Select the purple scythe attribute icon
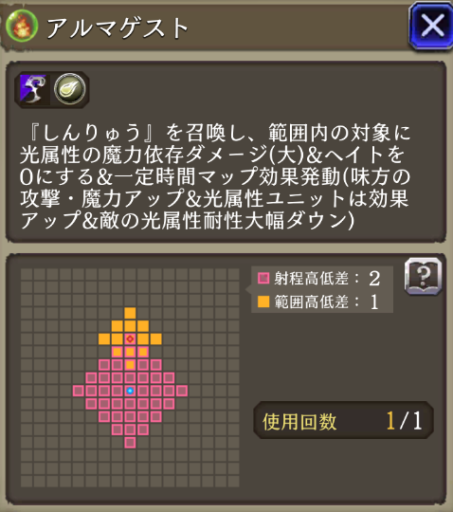Screen dimensions: 453x512 pyautogui.click(x=33, y=89)
